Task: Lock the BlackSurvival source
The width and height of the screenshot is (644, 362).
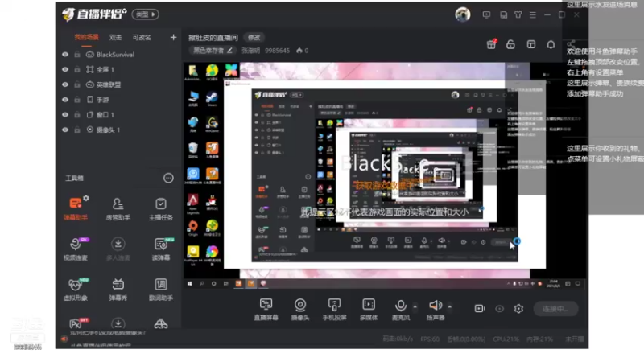Action: 76,54
